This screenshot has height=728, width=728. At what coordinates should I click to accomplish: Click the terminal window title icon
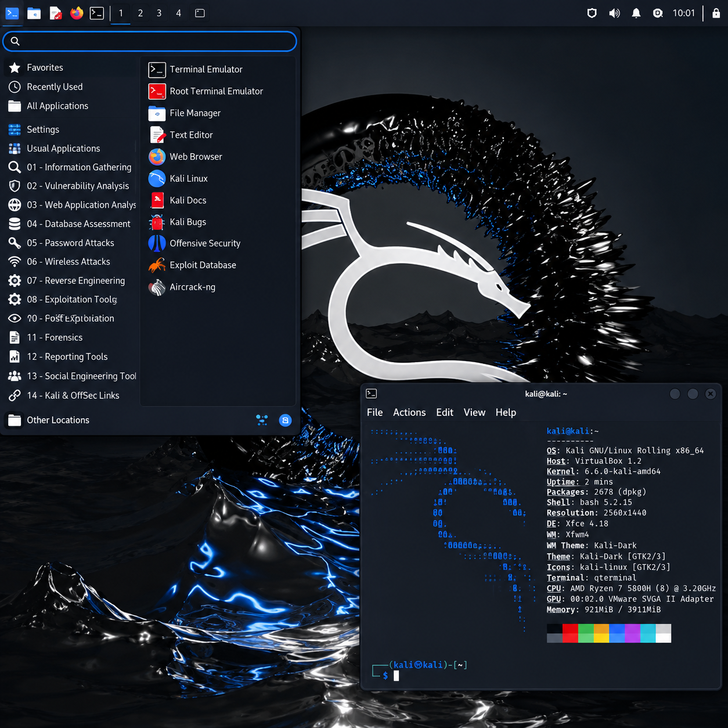pyautogui.click(x=372, y=394)
